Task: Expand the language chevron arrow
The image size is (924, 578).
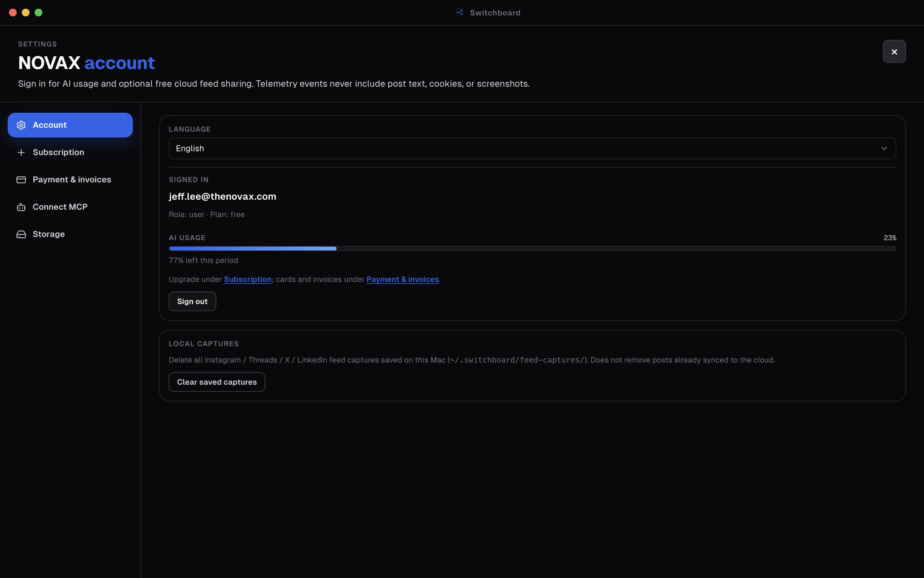Action: tap(884, 148)
